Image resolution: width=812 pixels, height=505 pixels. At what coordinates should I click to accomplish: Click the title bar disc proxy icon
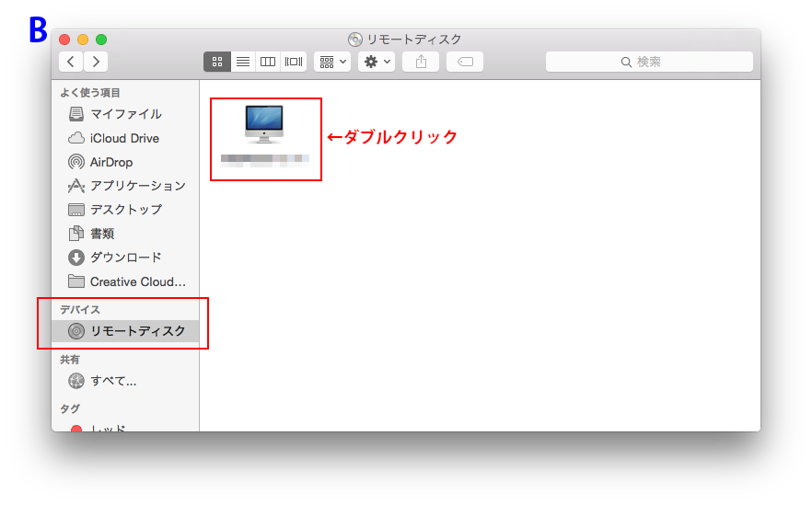point(355,40)
